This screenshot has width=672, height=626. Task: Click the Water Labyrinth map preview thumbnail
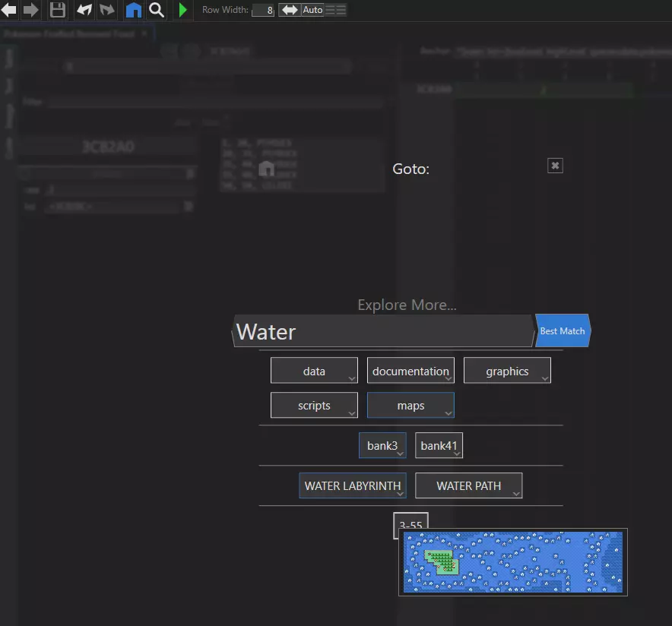(x=513, y=562)
